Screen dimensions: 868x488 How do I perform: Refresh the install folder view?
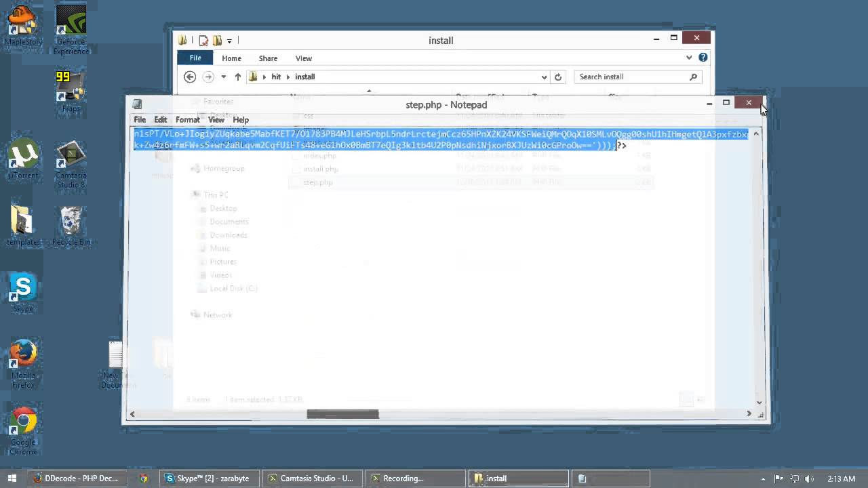558,77
